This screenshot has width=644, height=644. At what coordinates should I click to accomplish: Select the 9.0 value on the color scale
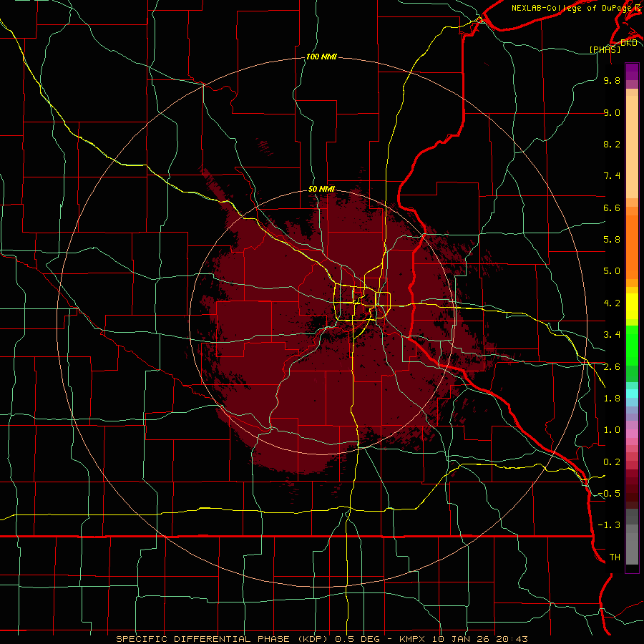[x=612, y=112]
